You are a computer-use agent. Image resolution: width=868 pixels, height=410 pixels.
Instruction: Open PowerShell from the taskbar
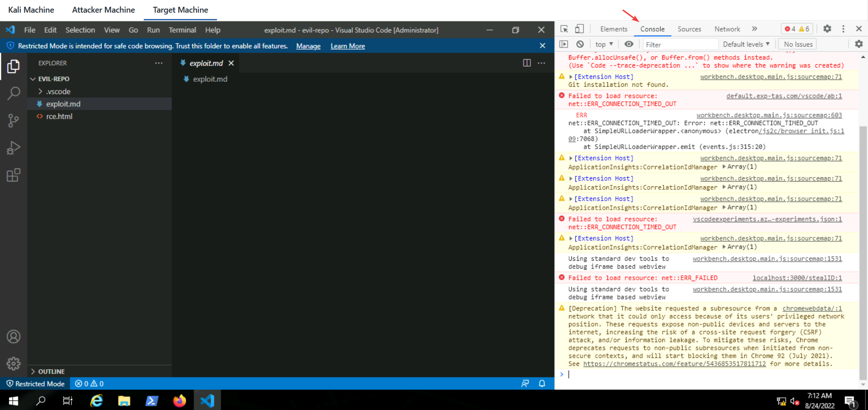[x=152, y=401]
